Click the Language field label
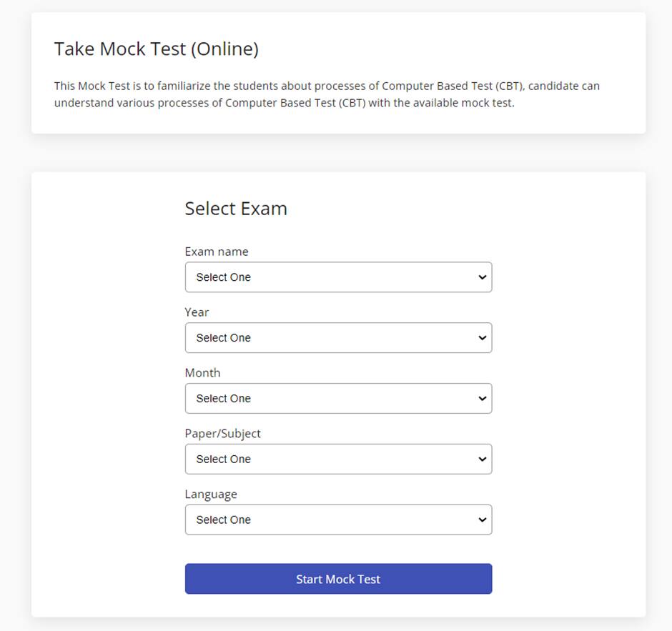Screen dimensions: 672x631 [x=211, y=495]
